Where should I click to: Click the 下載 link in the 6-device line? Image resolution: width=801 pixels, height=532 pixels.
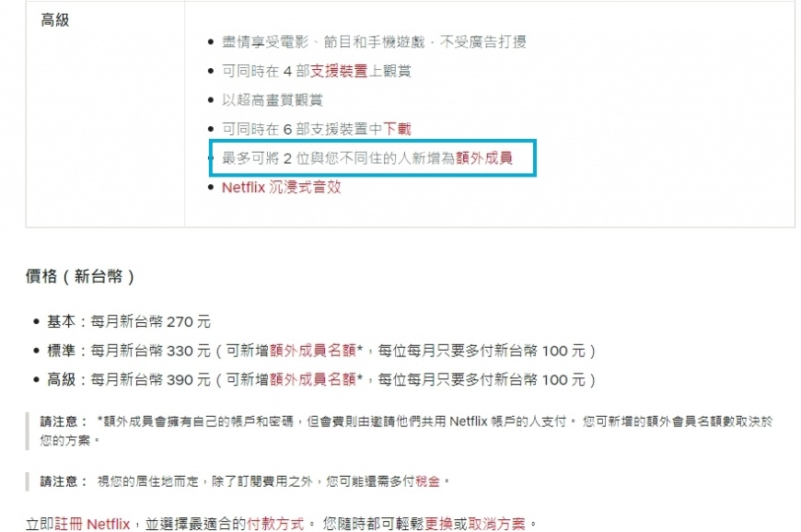[x=397, y=129]
